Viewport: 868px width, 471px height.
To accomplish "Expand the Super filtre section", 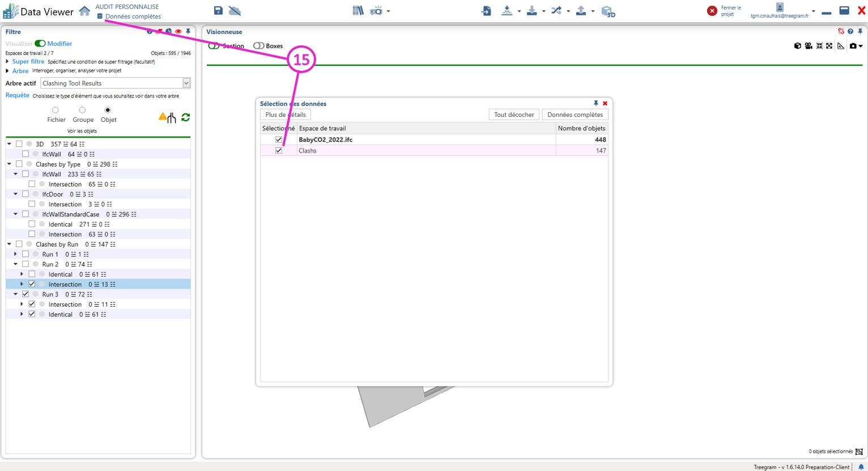I will coord(8,62).
